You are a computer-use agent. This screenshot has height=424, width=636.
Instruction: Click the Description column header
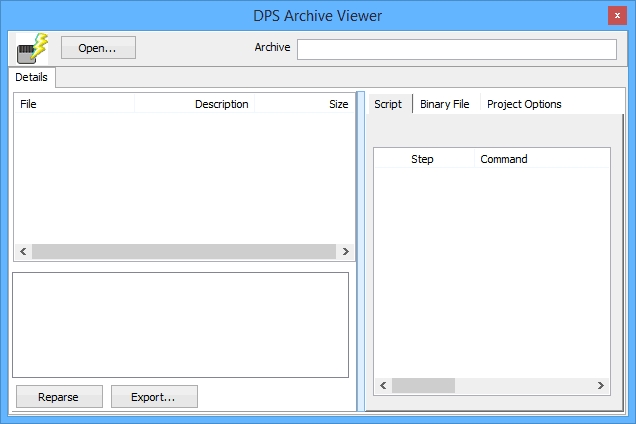pos(194,104)
